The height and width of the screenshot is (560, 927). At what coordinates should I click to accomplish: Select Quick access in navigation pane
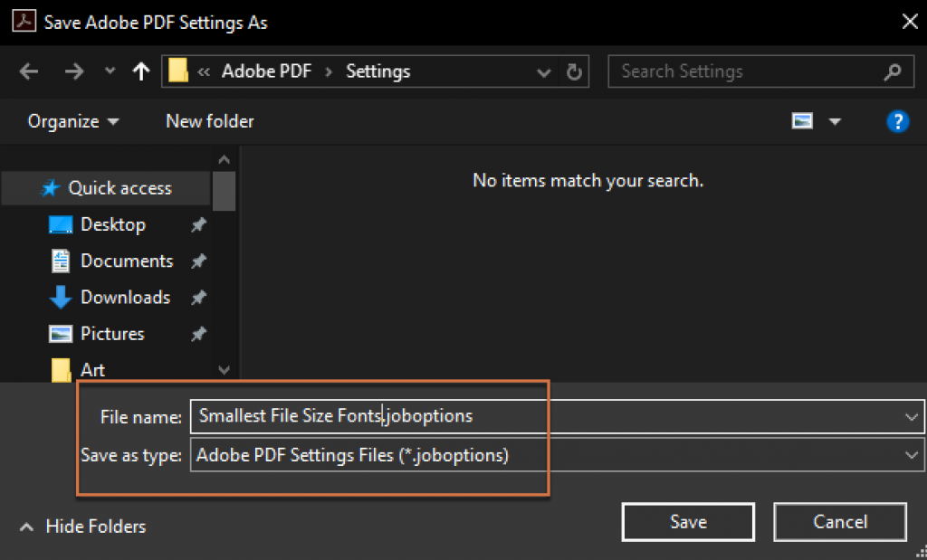pos(106,188)
